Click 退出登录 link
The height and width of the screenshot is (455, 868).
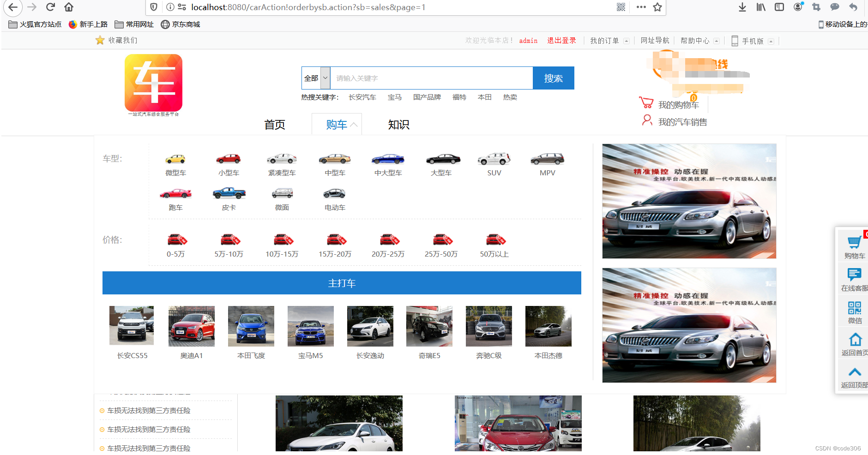[x=561, y=41]
